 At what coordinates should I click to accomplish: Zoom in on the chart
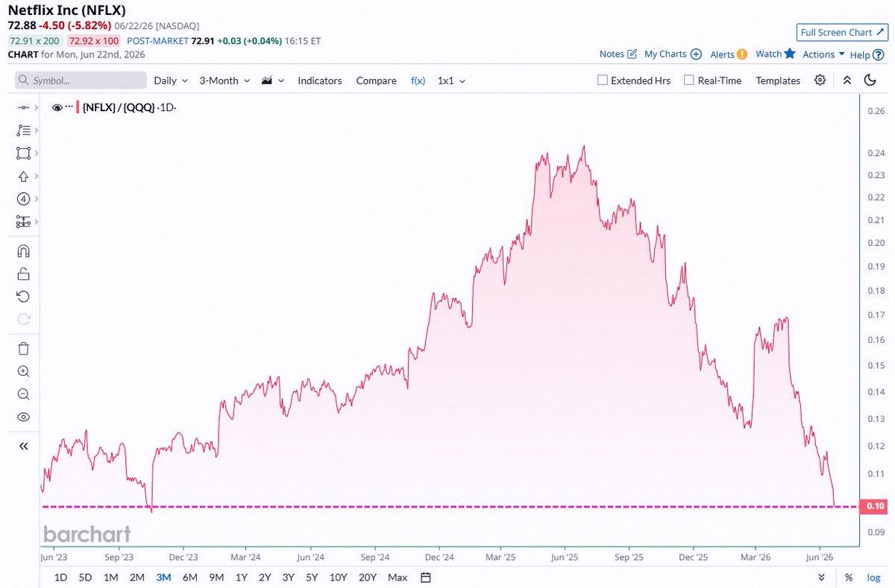point(23,371)
